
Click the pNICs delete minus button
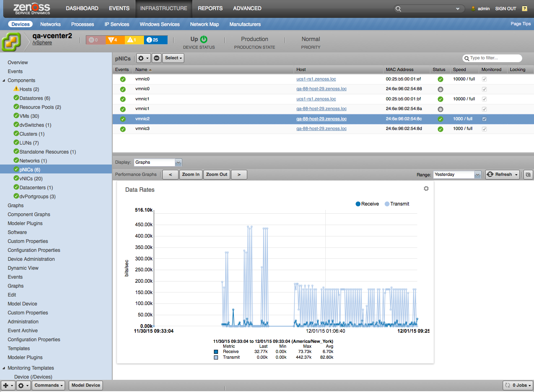157,58
